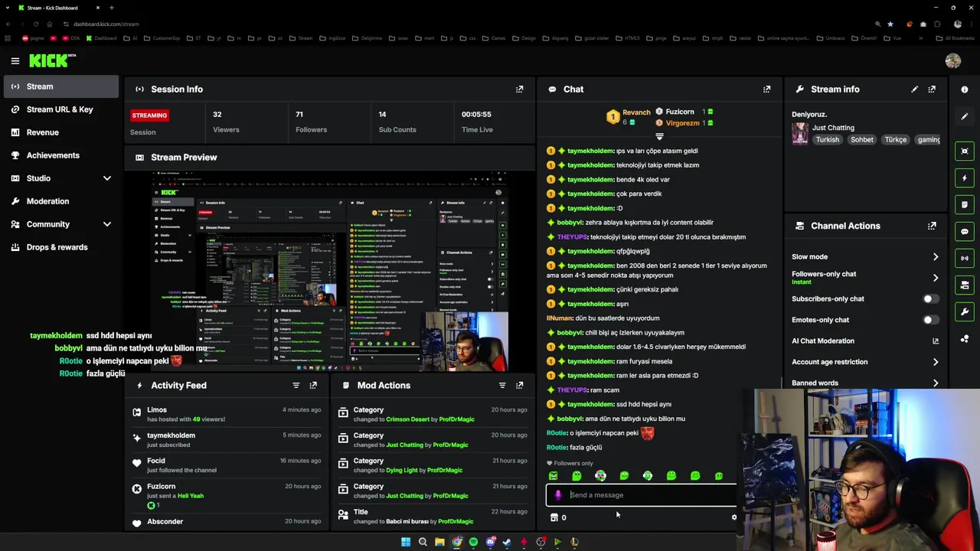Open Spotify from taskbar
The width and height of the screenshot is (980, 551).
point(473,542)
